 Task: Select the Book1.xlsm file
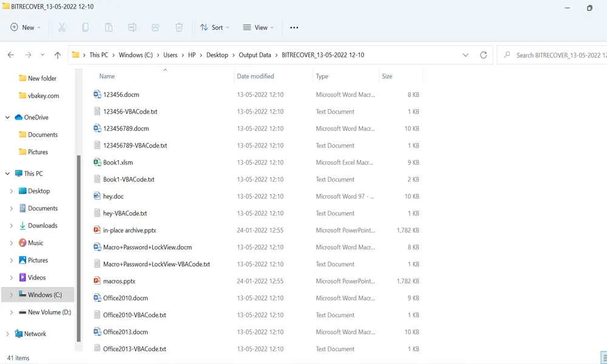click(118, 163)
